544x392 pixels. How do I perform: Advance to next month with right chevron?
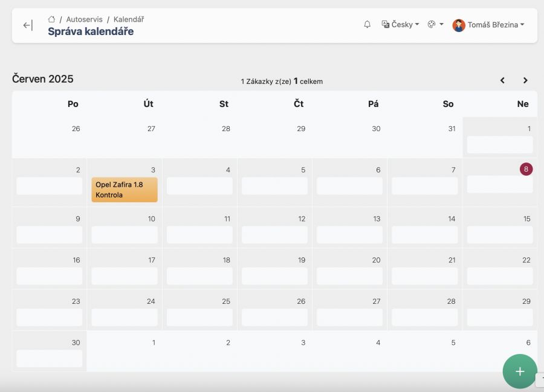[525, 80]
